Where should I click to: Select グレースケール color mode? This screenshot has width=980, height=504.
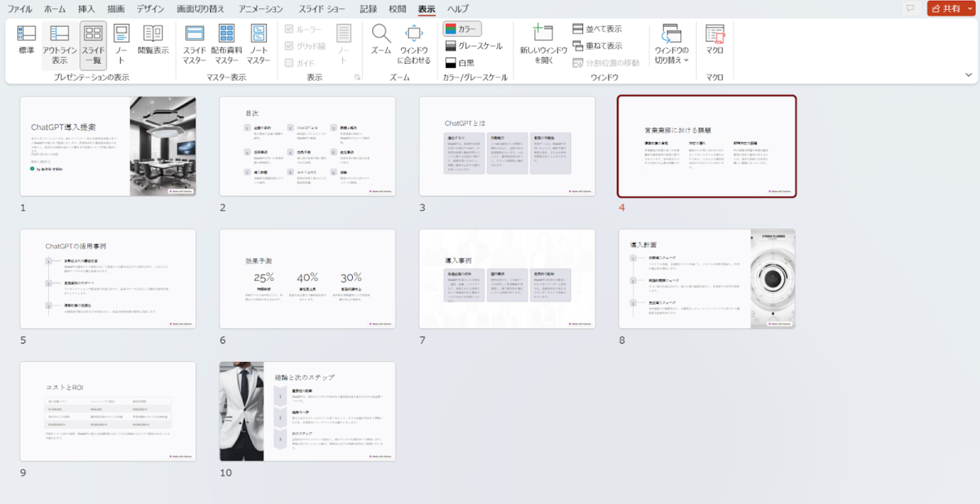[473, 46]
